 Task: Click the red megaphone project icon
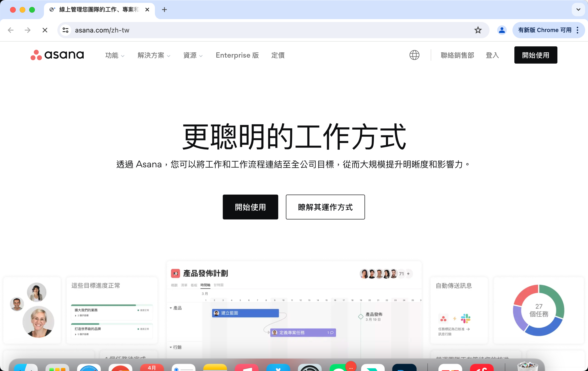[x=175, y=273]
